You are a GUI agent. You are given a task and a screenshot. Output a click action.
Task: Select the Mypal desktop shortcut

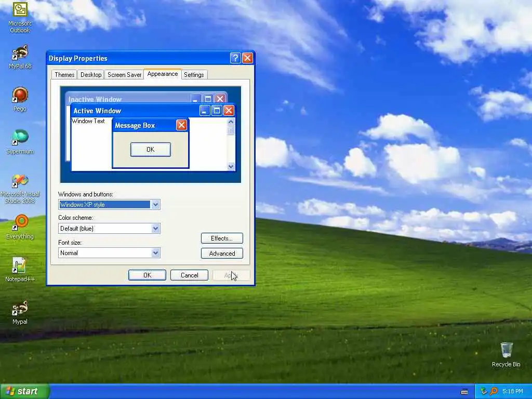click(x=20, y=312)
